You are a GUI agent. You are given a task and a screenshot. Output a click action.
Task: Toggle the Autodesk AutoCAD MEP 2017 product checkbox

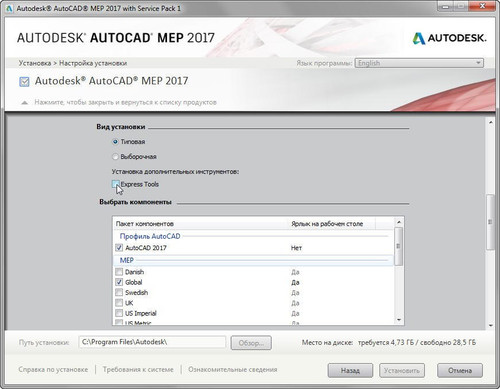tap(24, 82)
